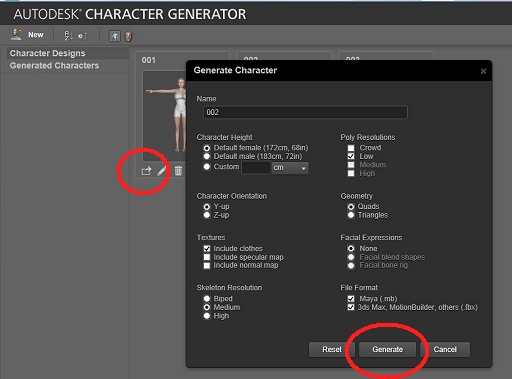The width and height of the screenshot is (512, 379).
Task: Select None for facial expressions
Action: pos(351,249)
